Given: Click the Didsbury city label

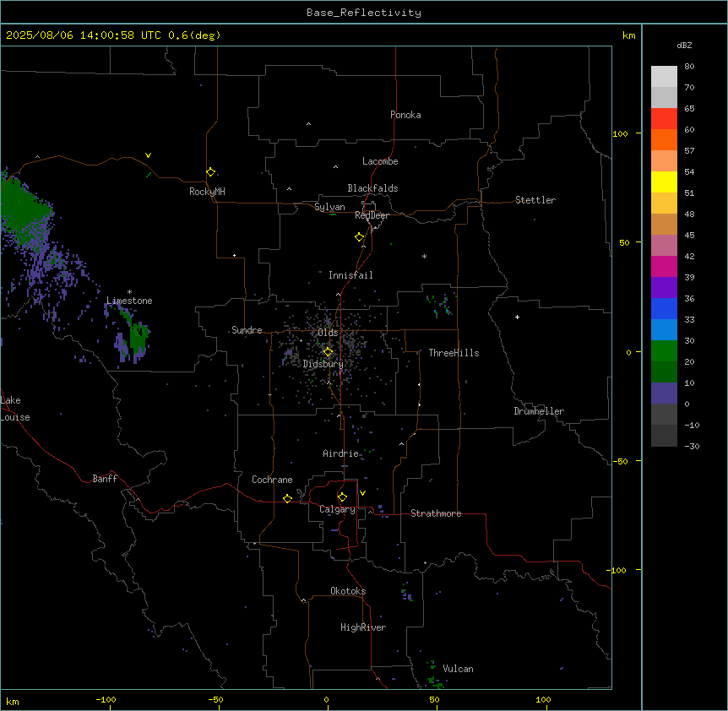Looking at the screenshot, I should [323, 364].
